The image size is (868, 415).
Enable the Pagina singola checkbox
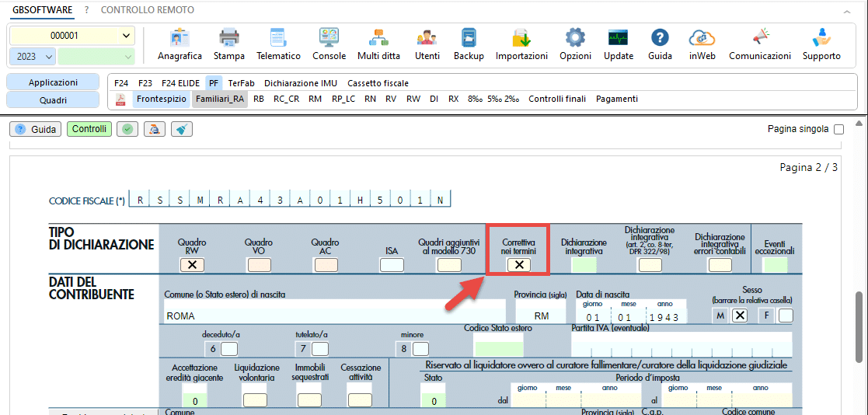tap(838, 130)
